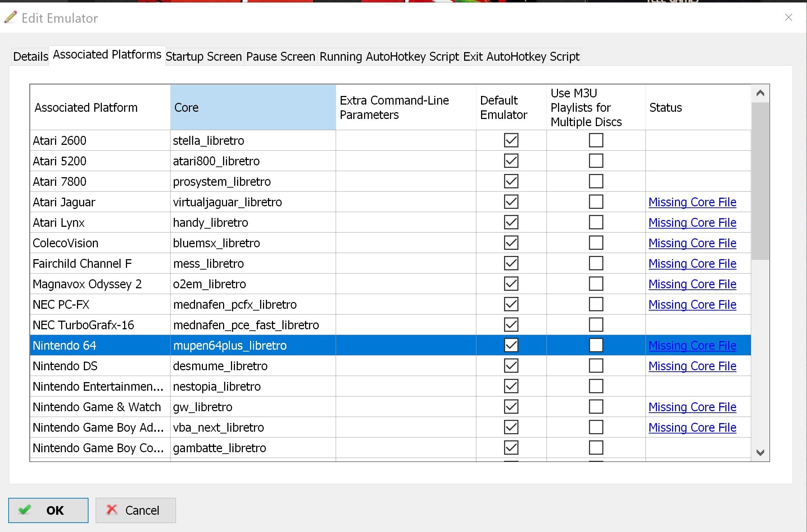Viewport: 807px width, 532px height.
Task: Select the mednafen_pcfx_libretro core cell
Action: [253, 304]
